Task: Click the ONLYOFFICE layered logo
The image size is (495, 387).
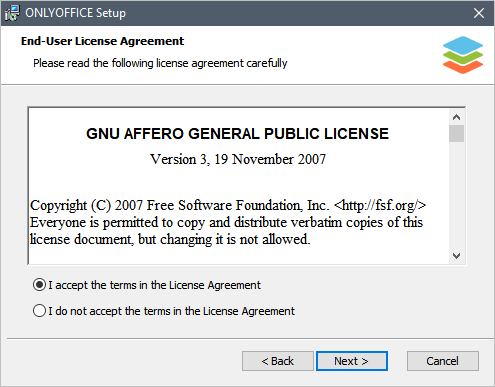Action: tap(463, 55)
